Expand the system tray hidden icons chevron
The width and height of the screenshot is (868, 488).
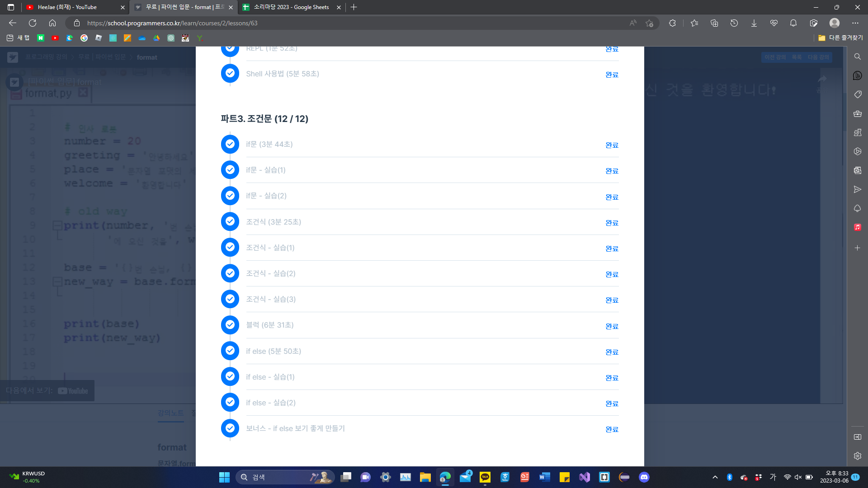coord(715,477)
